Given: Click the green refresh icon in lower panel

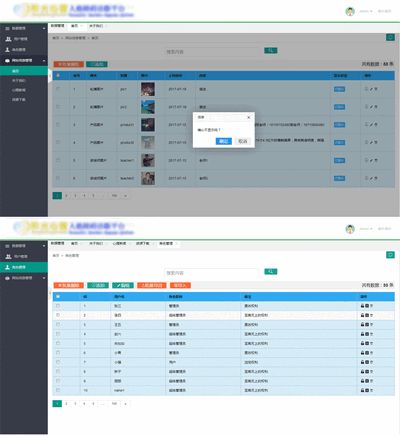Looking at the screenshot, I should pos(390,255).
